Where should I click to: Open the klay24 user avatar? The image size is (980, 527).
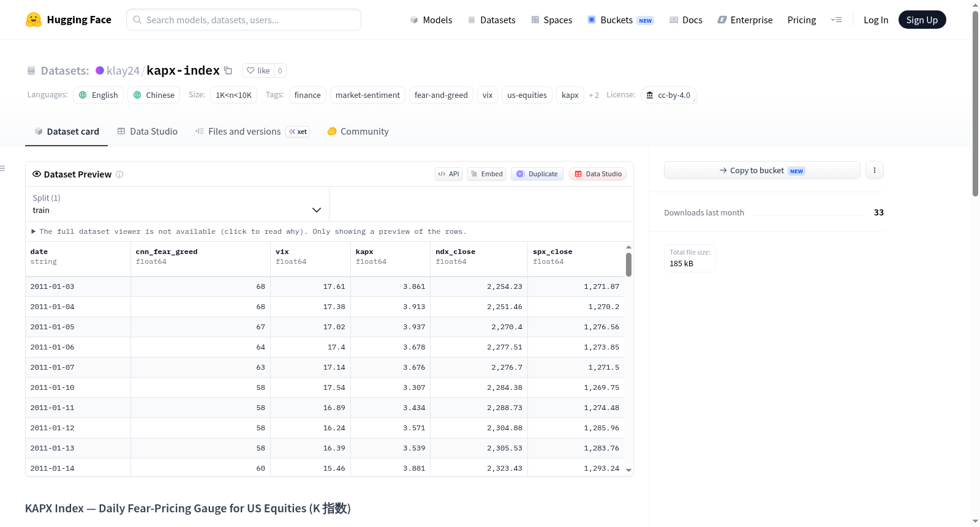[100, 70]
